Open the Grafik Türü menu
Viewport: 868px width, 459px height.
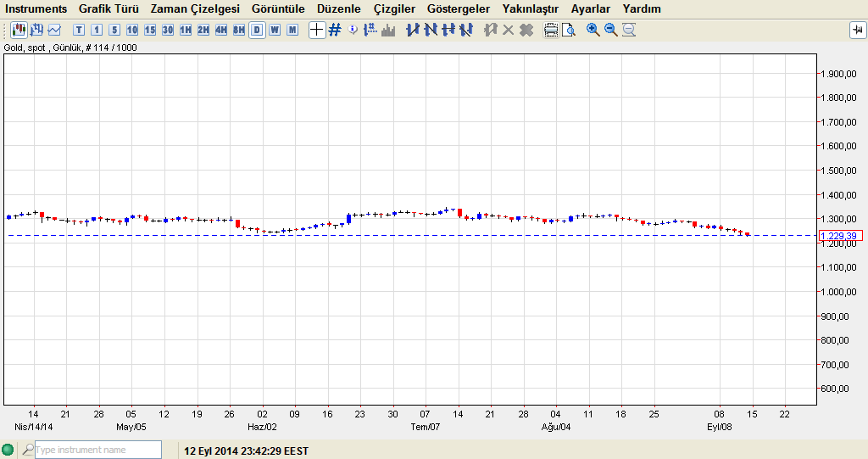click(x=108, y=8)
